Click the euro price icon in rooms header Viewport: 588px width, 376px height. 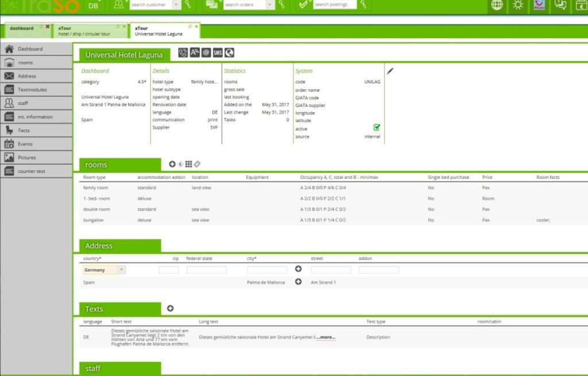pyautogui.click(x=180, y=164)
